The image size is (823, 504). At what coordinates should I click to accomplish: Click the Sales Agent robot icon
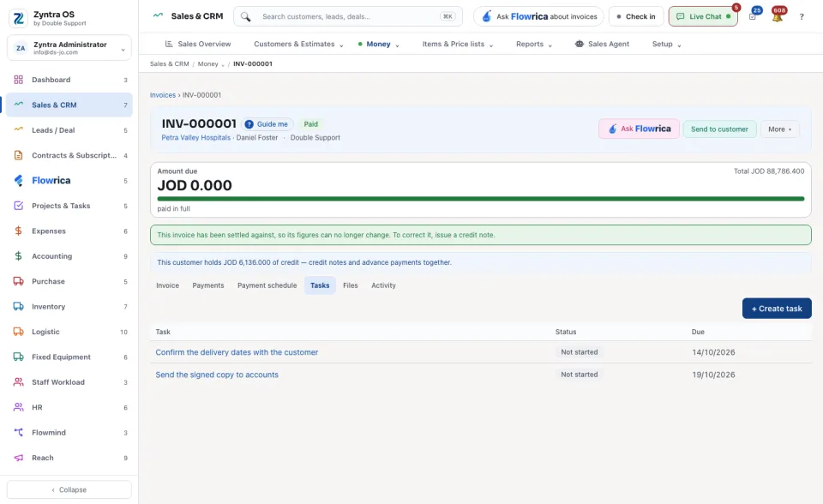point(579,44)
